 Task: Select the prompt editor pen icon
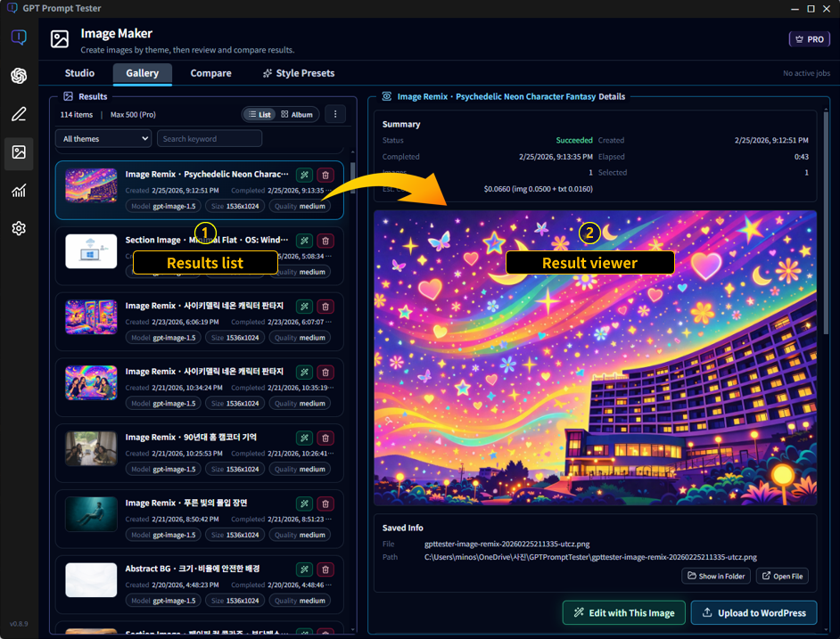19,114
